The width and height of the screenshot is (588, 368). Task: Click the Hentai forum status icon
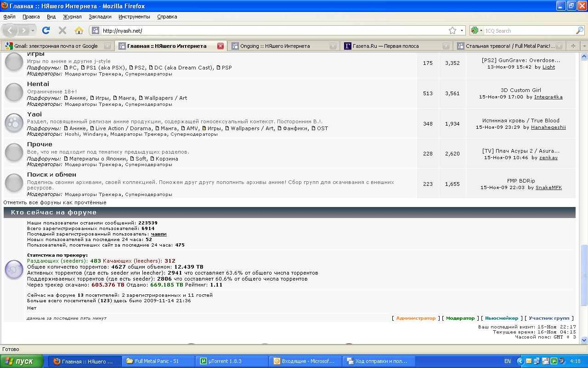point(14,92)
